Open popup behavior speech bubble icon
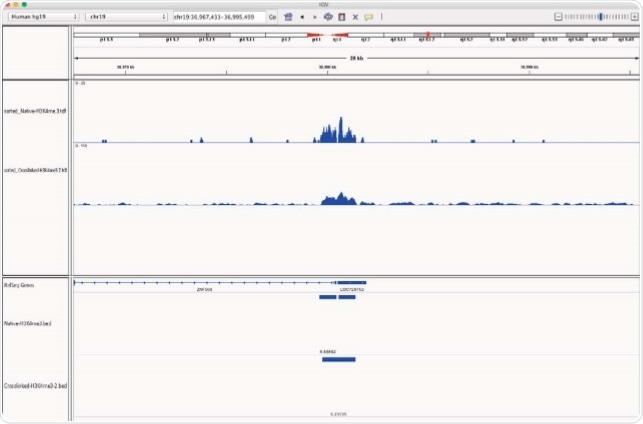Screen dimensions: 643x424 click(368, 17)
